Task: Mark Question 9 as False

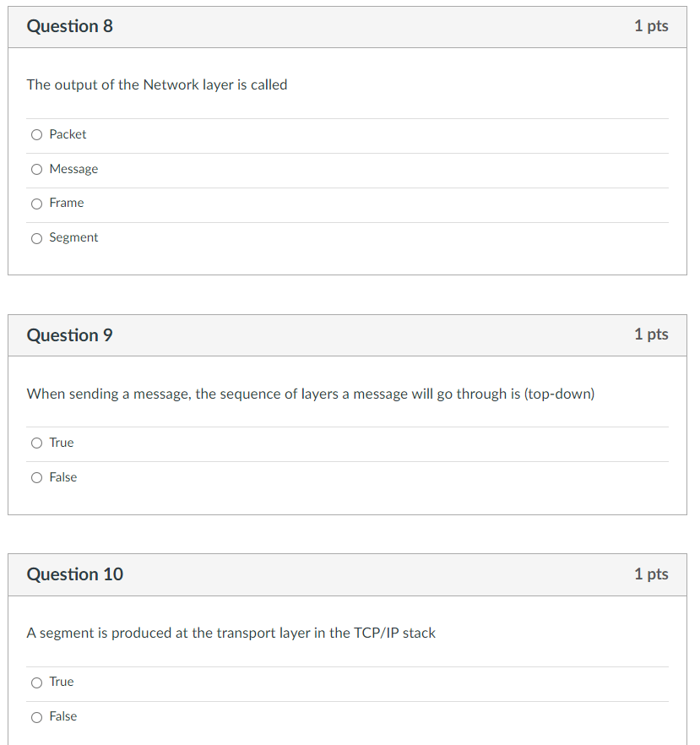Action: (x=36, y=478)
